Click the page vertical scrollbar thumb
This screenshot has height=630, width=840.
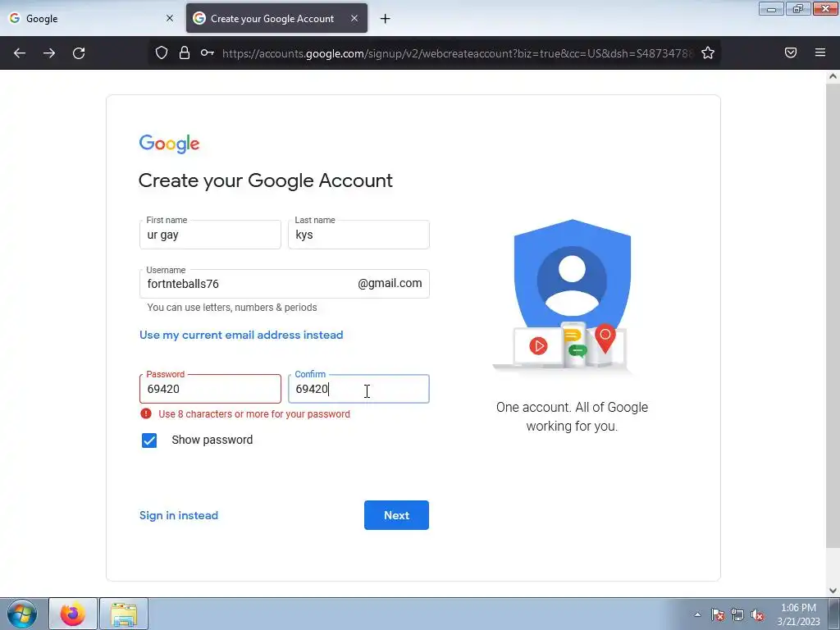[833, 316]
